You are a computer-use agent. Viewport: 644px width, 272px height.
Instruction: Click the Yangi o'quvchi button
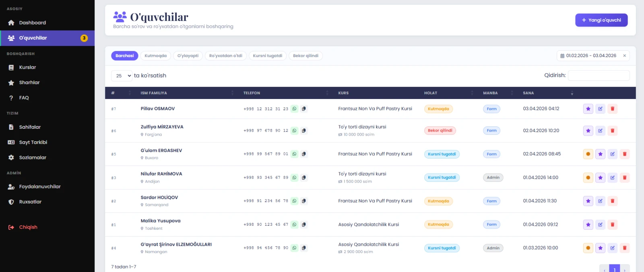tap(601, 20)
